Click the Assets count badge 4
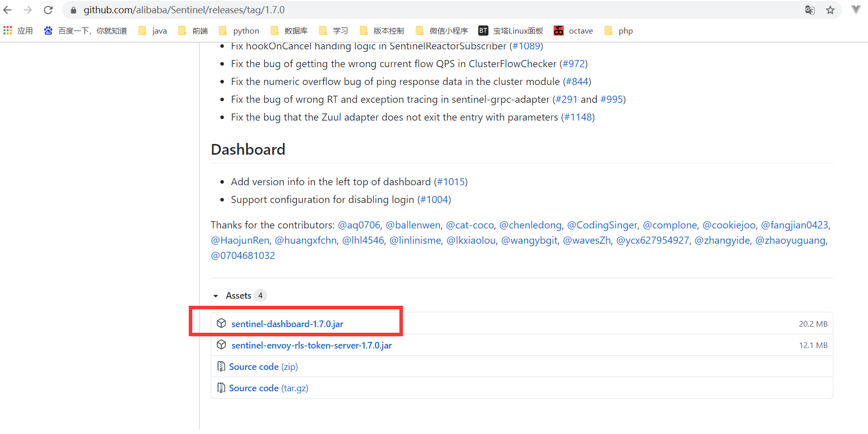868x434 pixels. click(261, 296)
